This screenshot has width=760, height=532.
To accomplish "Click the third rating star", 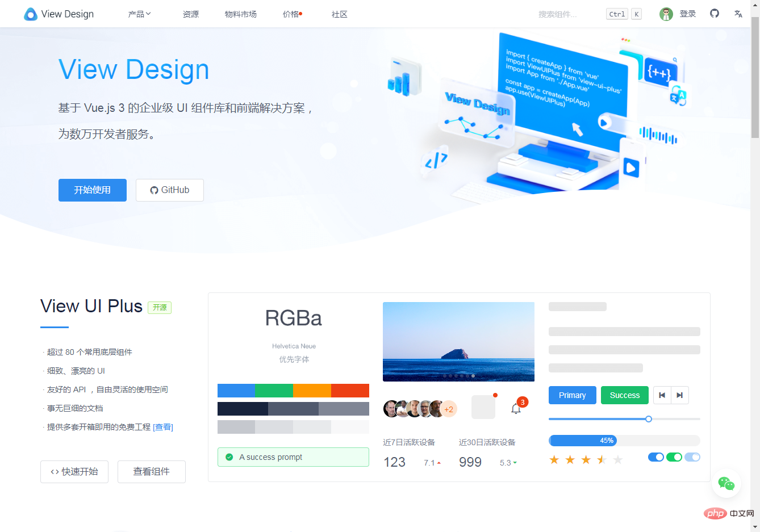I will point(586,459).
